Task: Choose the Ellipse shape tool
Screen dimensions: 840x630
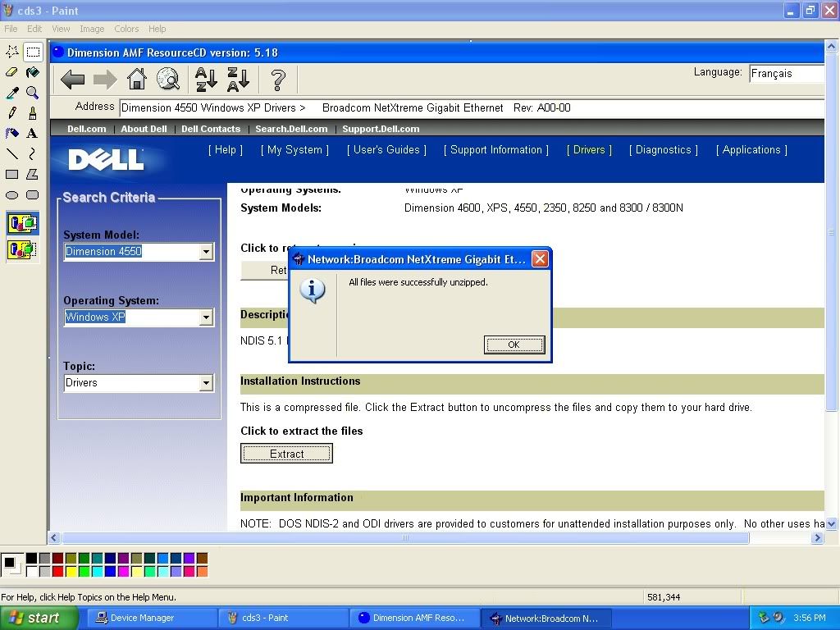Action: 11,195
